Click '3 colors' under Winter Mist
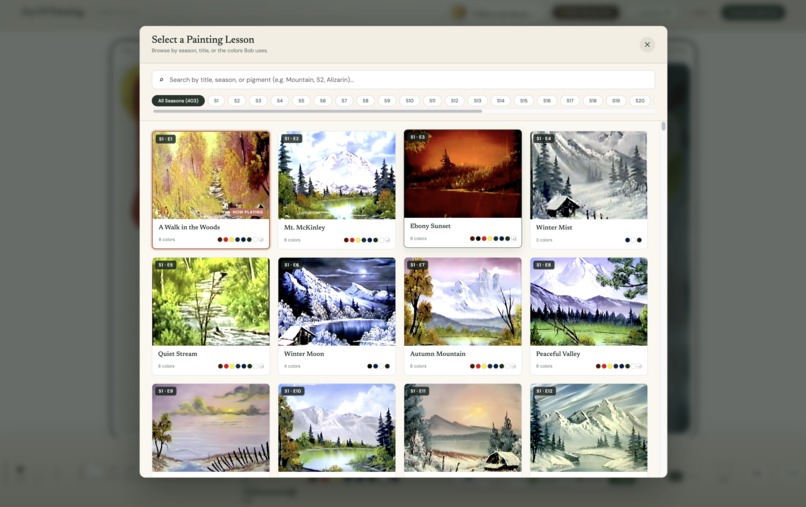 pos(544,240)
